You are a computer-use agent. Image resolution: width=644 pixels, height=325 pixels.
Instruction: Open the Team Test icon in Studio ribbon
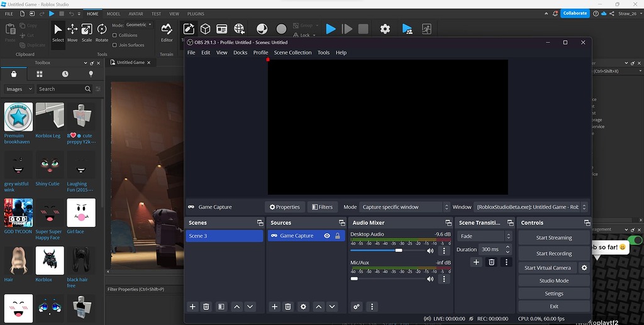[407, 29]
